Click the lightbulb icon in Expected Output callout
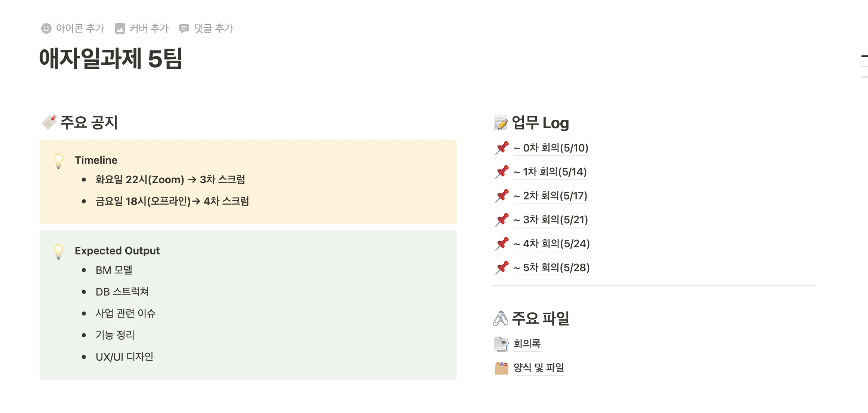The image size is (868, 413). (x=59, y=252)
